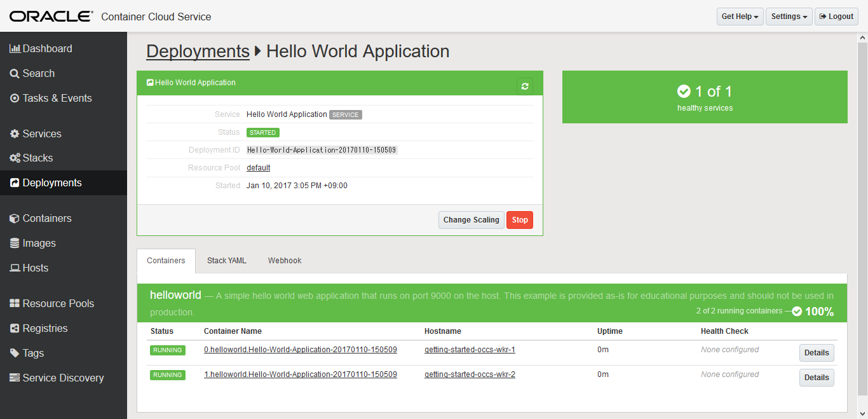Stop the deployment with Stop button
The height and width of the screenshot is (419, 868).
tap(520, 220)
